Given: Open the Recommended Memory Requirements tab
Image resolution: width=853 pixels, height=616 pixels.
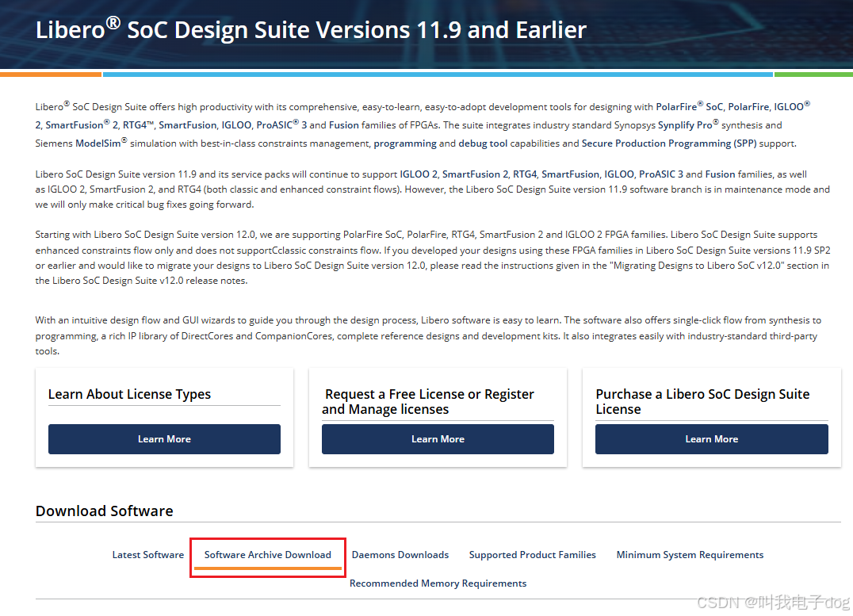Looking at the screenshot, I should 438,583.
